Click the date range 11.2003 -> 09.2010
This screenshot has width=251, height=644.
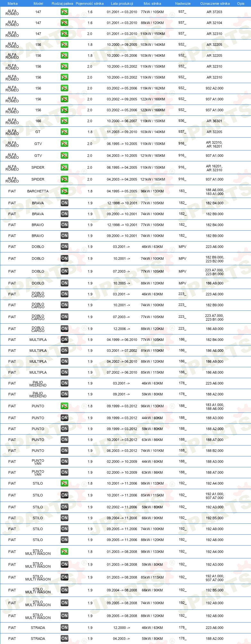click(x=122, y=132)
